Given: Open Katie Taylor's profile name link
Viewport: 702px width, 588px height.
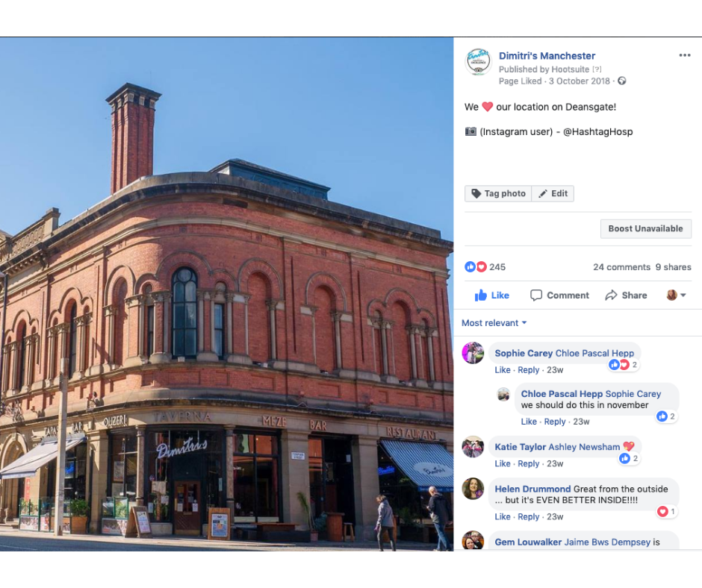Looking at the screenshot, I should (x=521, y=447).
